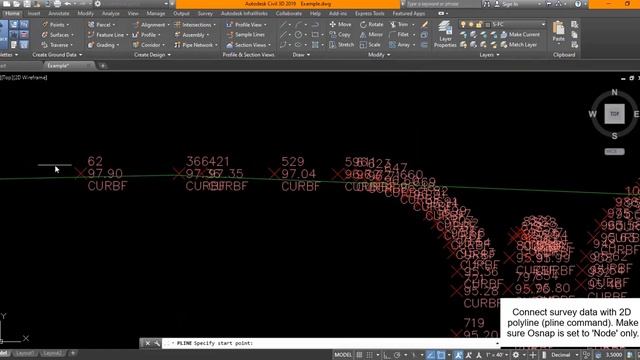Select the Mirror tool

[371, 35]
